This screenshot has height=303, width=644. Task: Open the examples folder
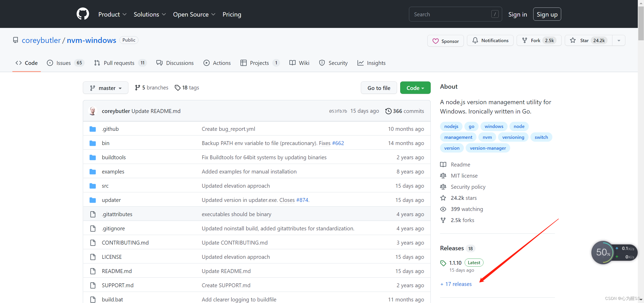(x=113, y=171)
